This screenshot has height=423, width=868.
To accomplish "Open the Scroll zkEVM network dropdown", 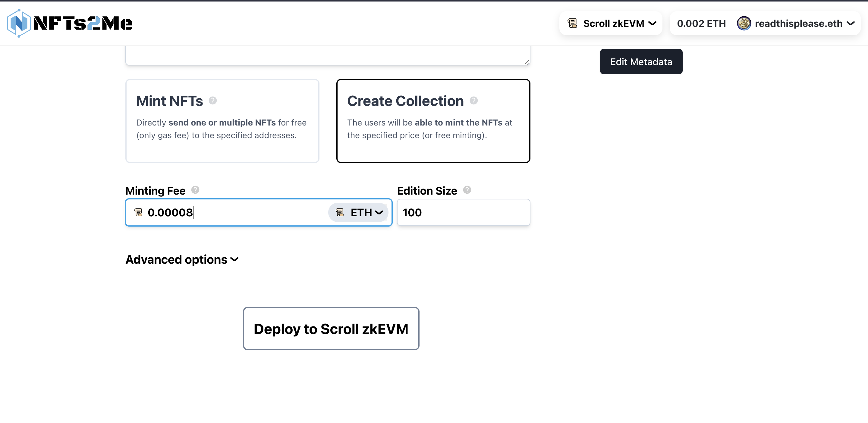I will pos(611,23).
